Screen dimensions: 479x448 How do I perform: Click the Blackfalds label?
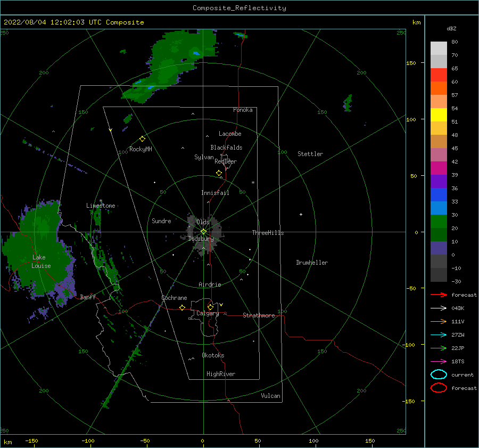pyautogui.click(x=226, y=148)
